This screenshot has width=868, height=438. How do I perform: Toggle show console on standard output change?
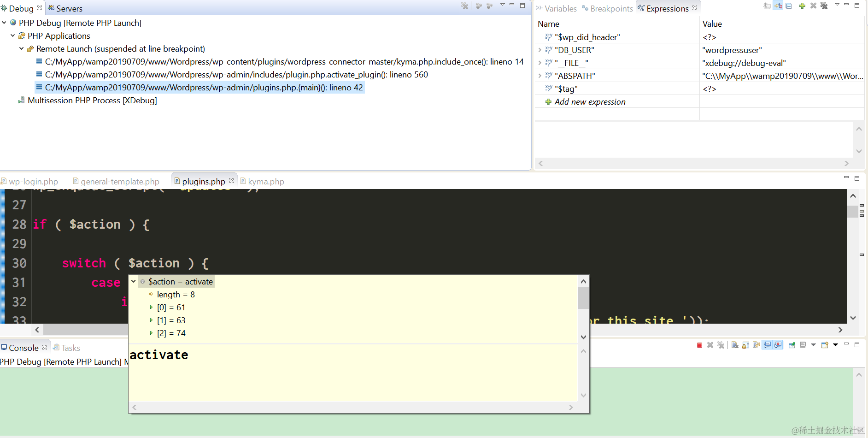(x=767, y=345)
